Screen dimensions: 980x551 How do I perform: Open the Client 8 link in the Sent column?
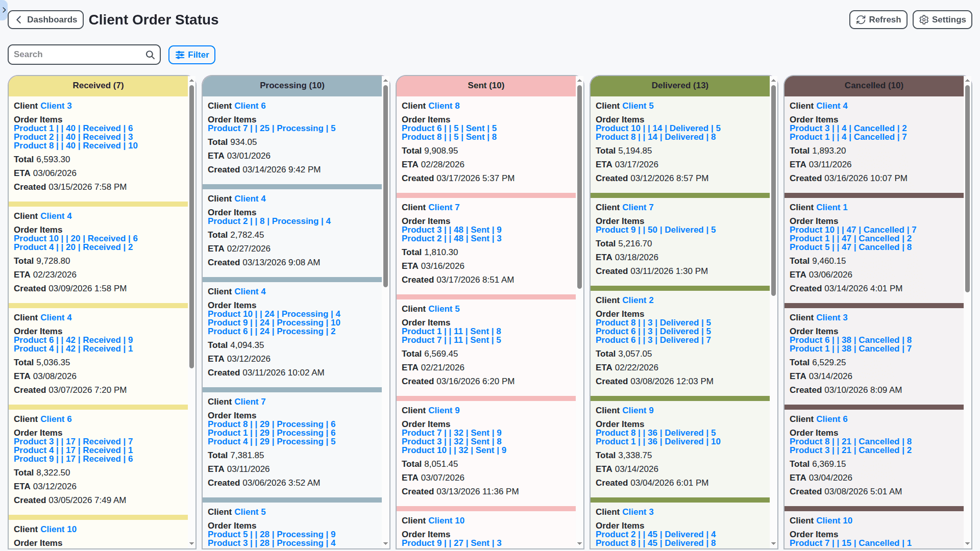click(x=444, y=106)
